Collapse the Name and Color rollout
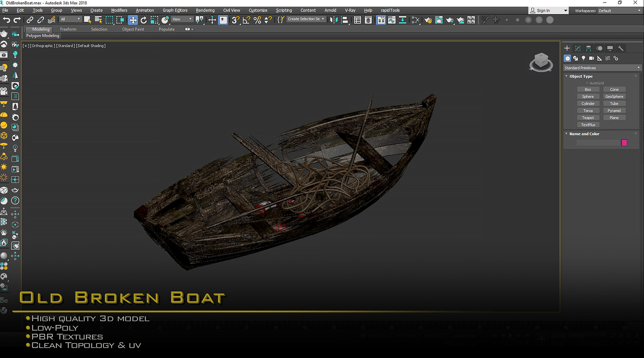 coord(584,134)
